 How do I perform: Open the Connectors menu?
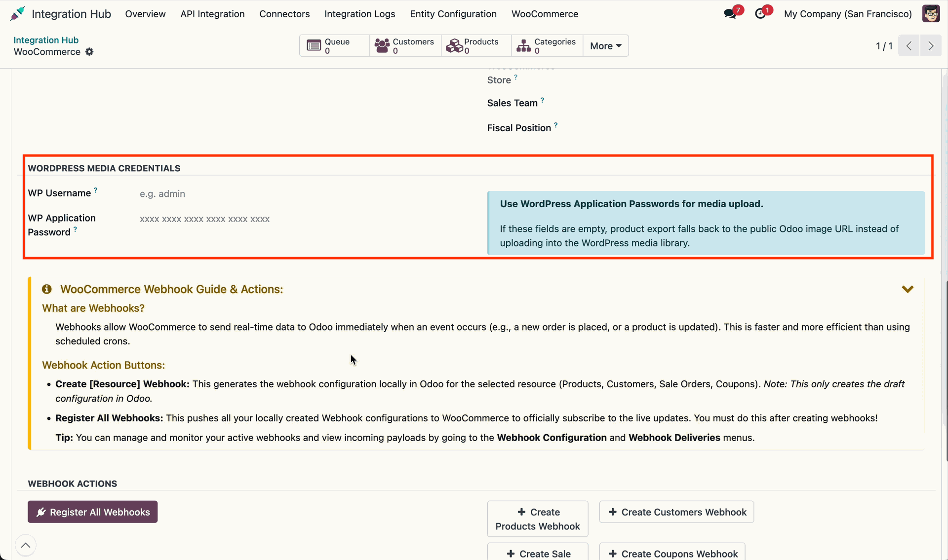[x=284, y=14]
